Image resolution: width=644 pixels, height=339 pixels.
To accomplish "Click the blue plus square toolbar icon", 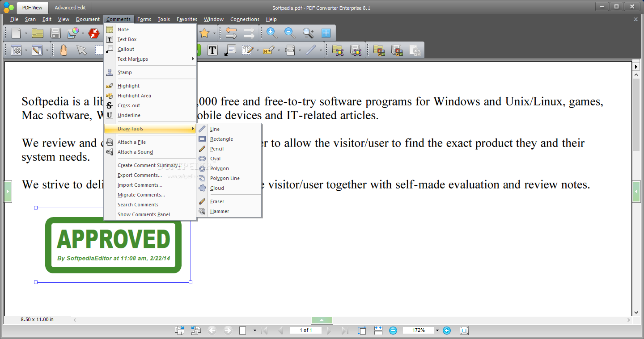I will pos(326,33).
